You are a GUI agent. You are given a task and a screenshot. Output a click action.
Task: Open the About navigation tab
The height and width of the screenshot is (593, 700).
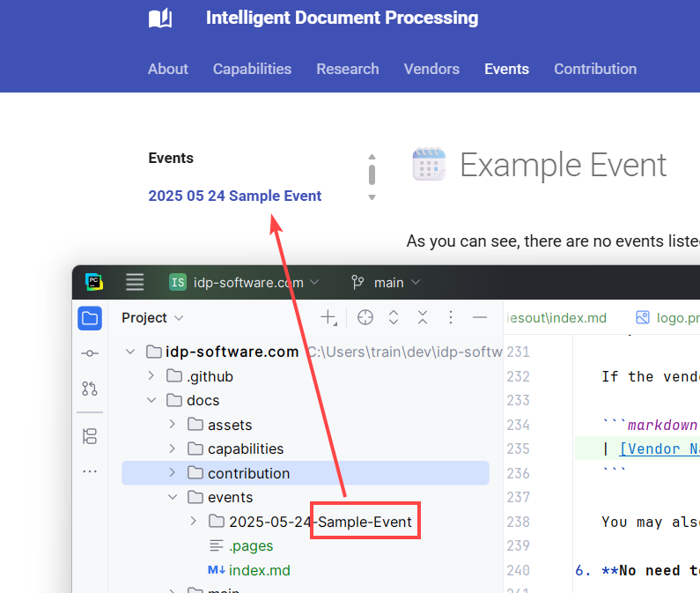point(168,69)
